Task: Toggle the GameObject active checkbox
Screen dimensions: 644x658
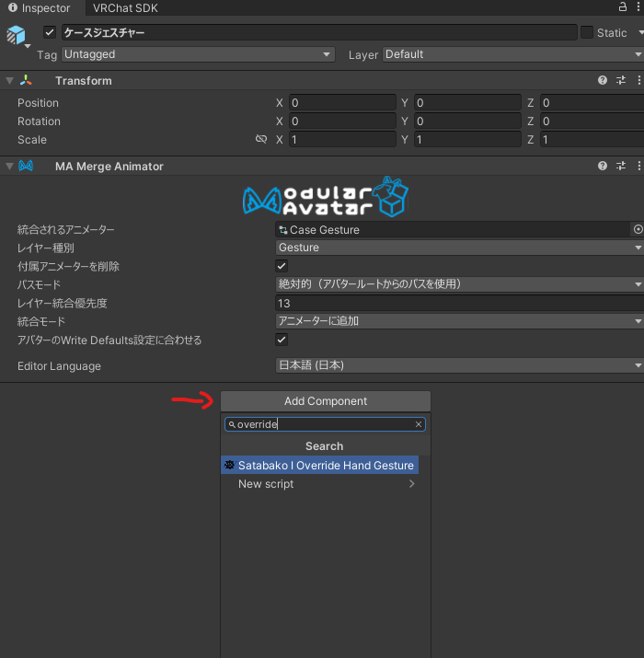Action: [x=50, y=32]
